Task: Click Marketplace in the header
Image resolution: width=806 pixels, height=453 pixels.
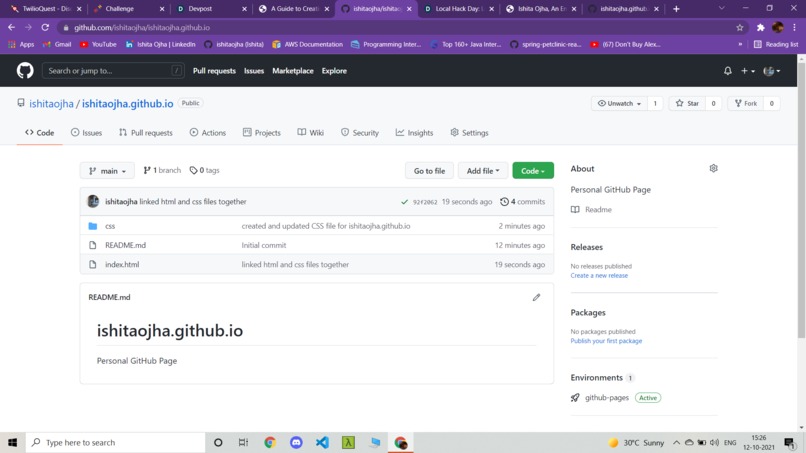Action: coord(292,71)
